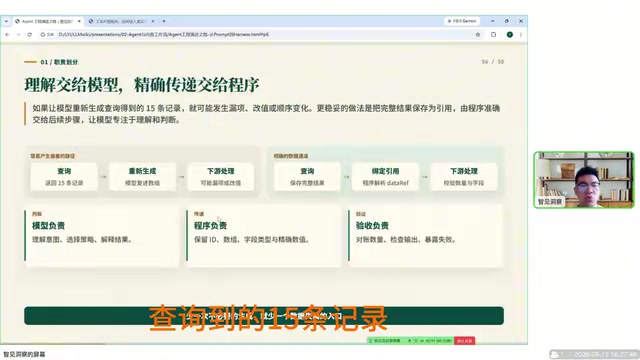
Task: Open the browser three-dot menu
Action: [x=521, y=35]
